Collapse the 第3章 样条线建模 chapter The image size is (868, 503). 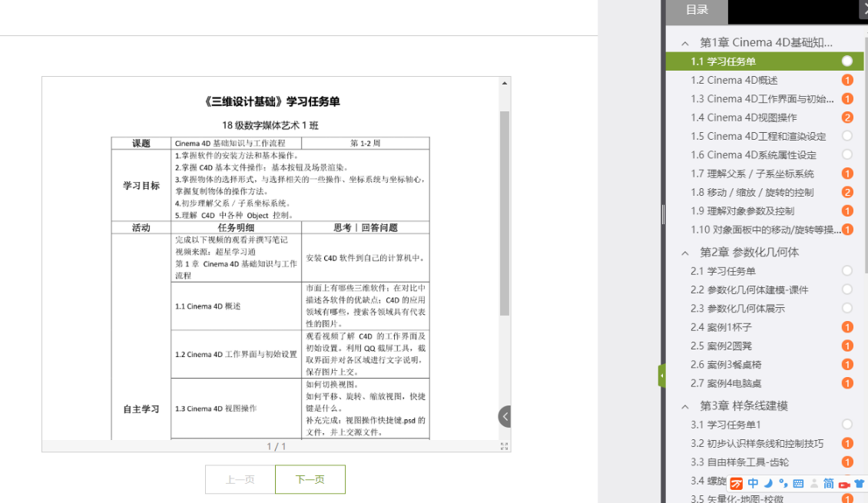click(x=685, y=405)
